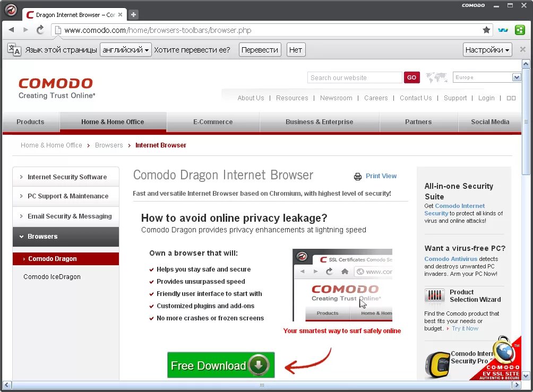This screenshot has width=533, height=392.
Task: Click the horizontal scrollbar left arrow
Action: (7, 385)
